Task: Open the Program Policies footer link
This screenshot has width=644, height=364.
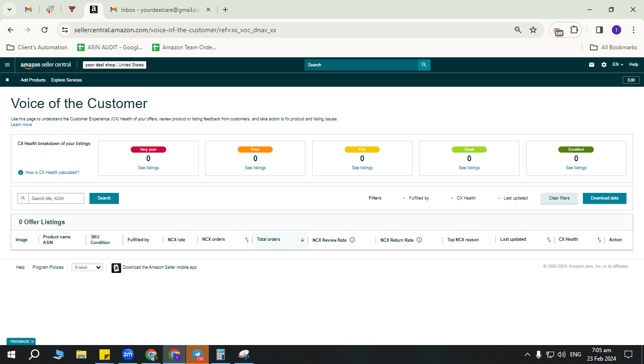Action: (48, 267)
